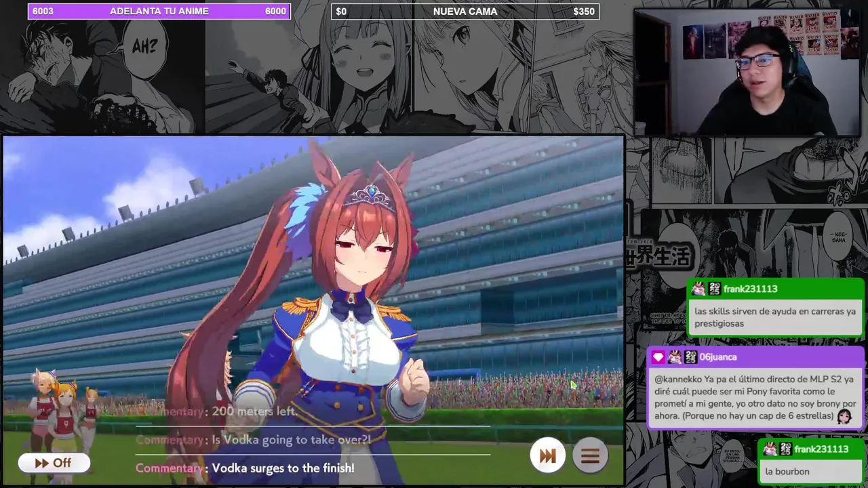
Task: Click 'Vodka surges to the finish!' commentary line
Action: tap(283, 468)
